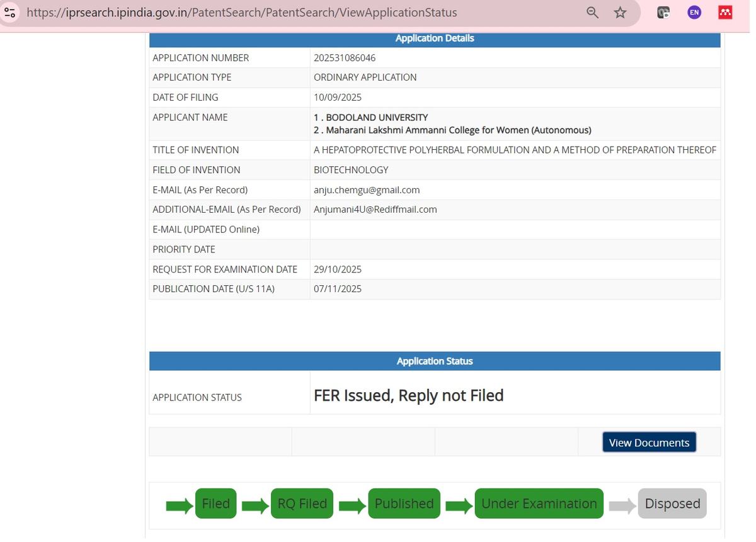Click the Application Details section header

[434, 38]
